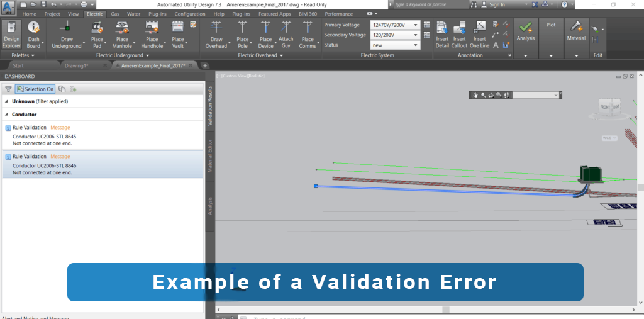Collapse the Unknown group in Dashboard
The height and width of the screenshot is (319, 644).
pos(6,101)
